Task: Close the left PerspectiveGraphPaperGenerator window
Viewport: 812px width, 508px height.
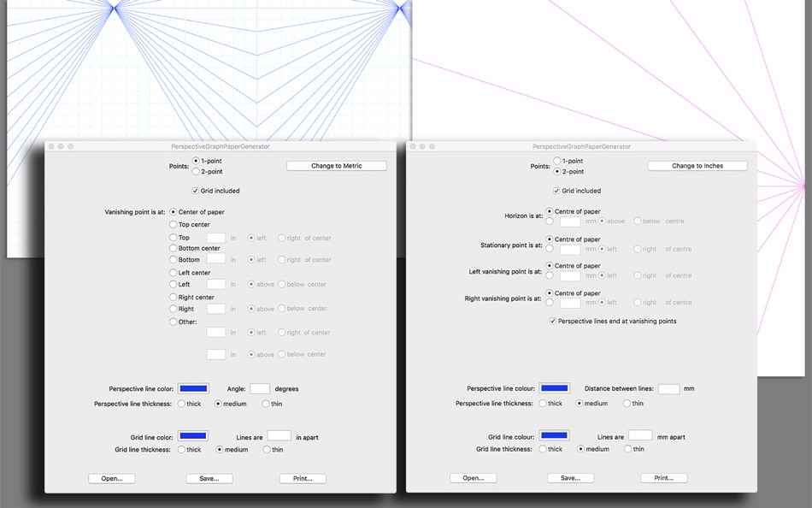Action: pyautogui.click(x=51, y=147)
